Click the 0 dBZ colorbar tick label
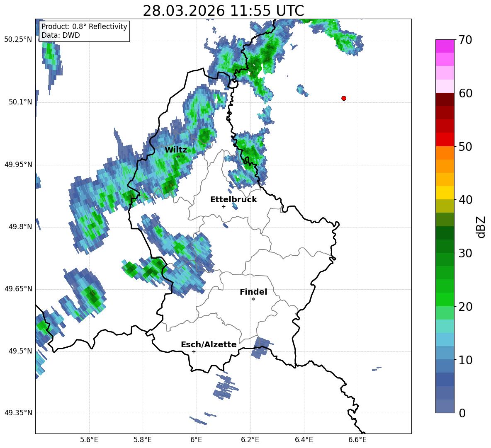Viewport: 491px width, 448px height. point(462,413)
